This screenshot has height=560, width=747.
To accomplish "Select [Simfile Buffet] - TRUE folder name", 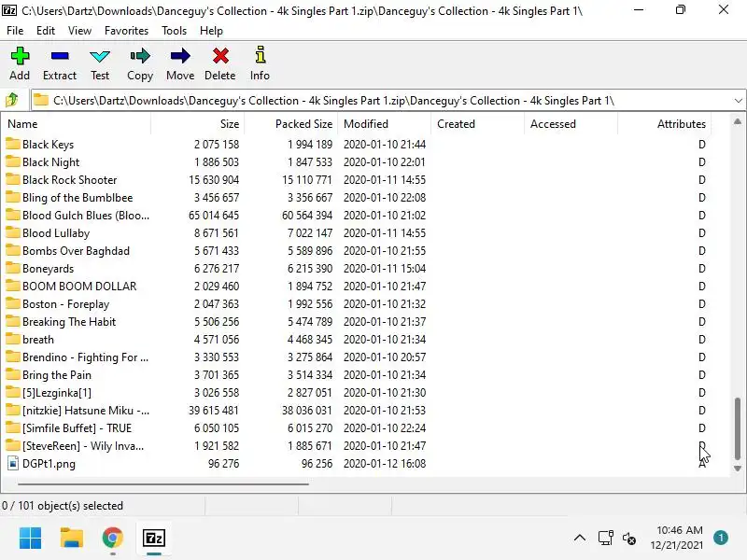I will click(x=77, y=428).
